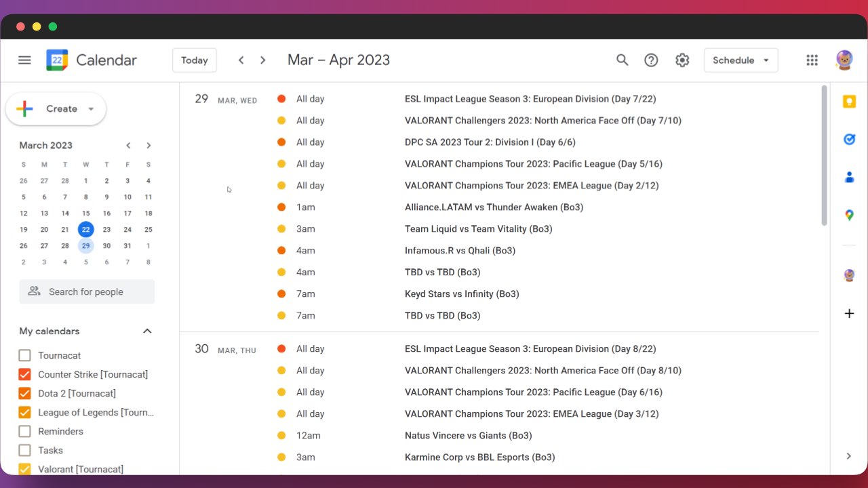The width and height of the screenshot is (868, 488).
Task: Select March 29 in mini calendar
Action: (86, 245)
